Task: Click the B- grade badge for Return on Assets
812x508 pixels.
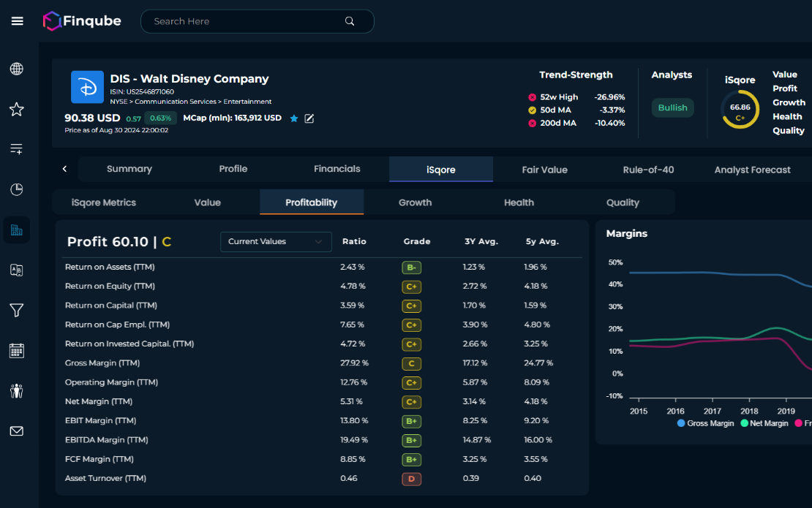Action: pos(412,268)
